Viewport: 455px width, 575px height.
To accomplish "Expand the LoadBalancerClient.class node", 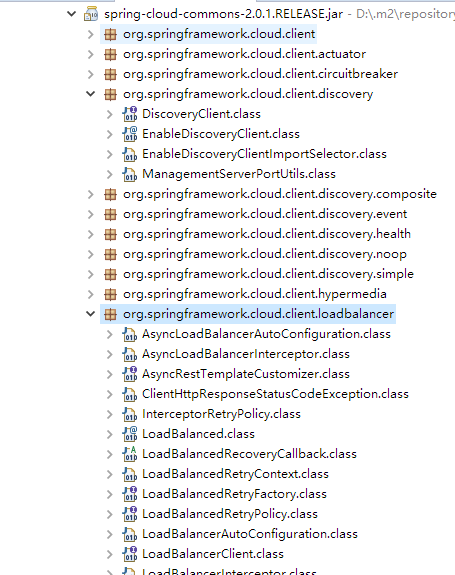I will coord(110,554).
